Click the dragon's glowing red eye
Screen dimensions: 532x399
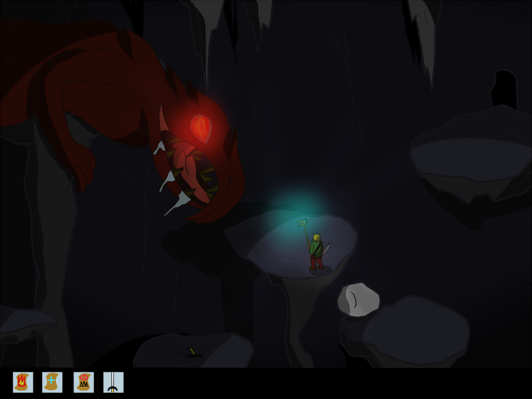coord(201,128)
